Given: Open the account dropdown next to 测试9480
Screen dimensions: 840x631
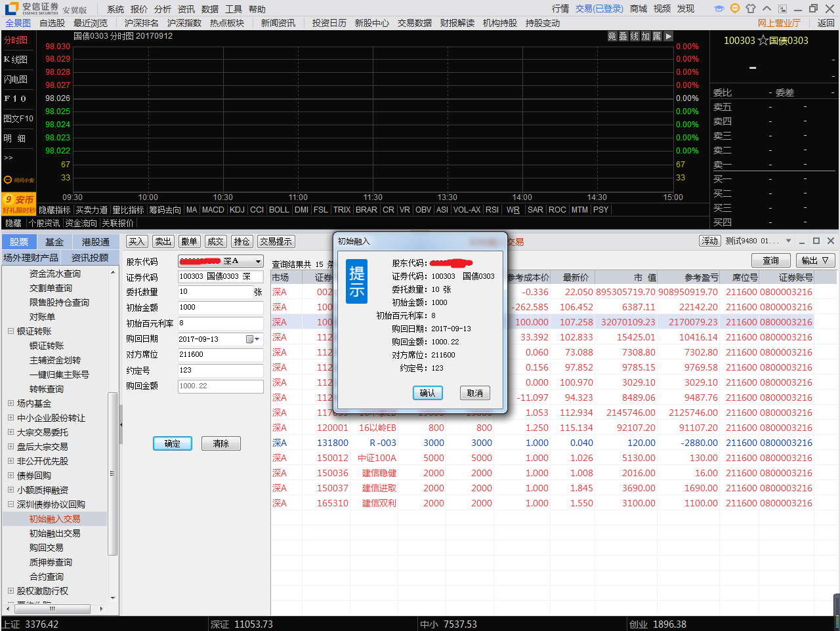Looking at the screenshot, I should [x=788, y=241].
